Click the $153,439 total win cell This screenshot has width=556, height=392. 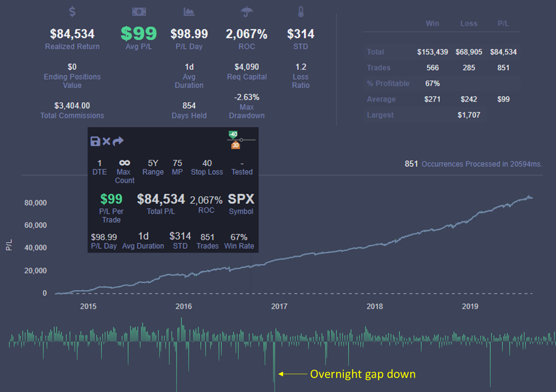(x=432, y=52)
